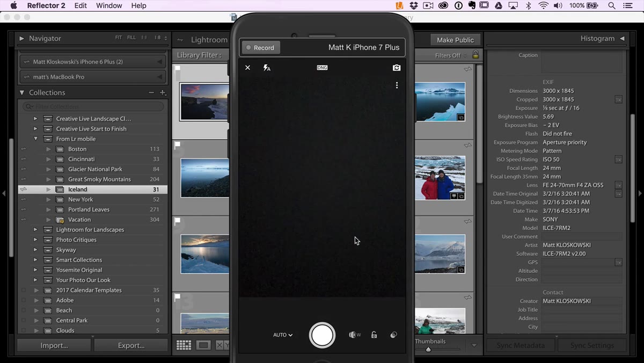The image size is (644, 363).
Task: Click the button beside the GPS field
Action: [x=618, y=263]
